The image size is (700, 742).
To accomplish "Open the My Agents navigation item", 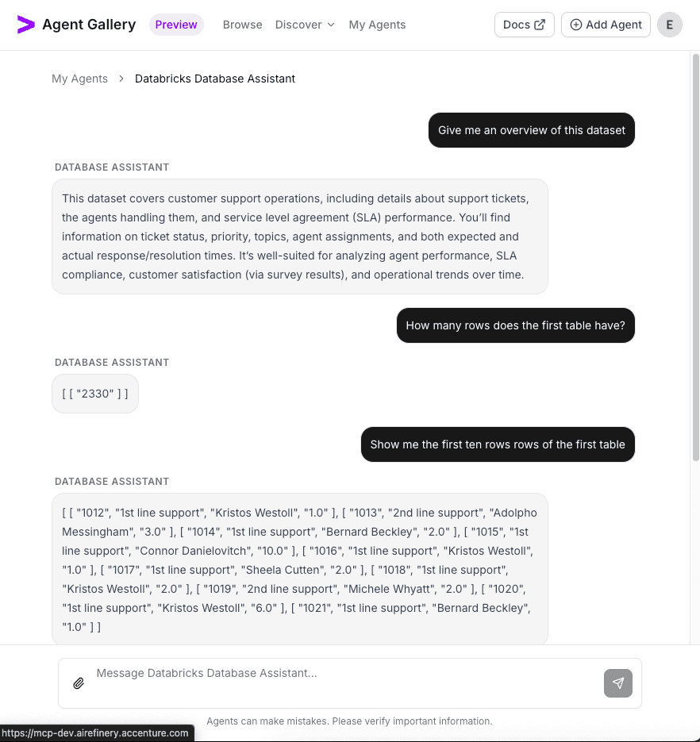I will [x=377, y=25].
